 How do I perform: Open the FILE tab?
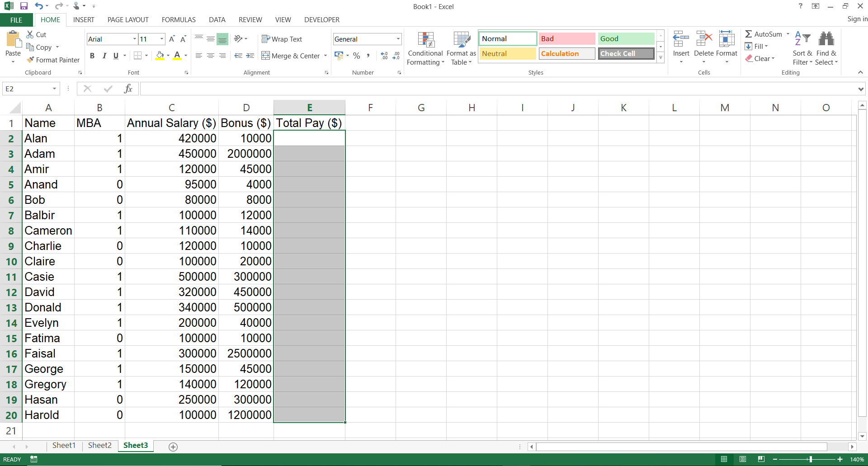tap(16, 20)
